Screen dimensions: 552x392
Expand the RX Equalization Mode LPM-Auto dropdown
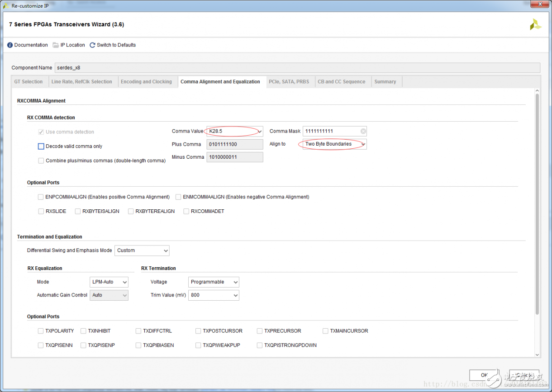click(x=109, y=282)
